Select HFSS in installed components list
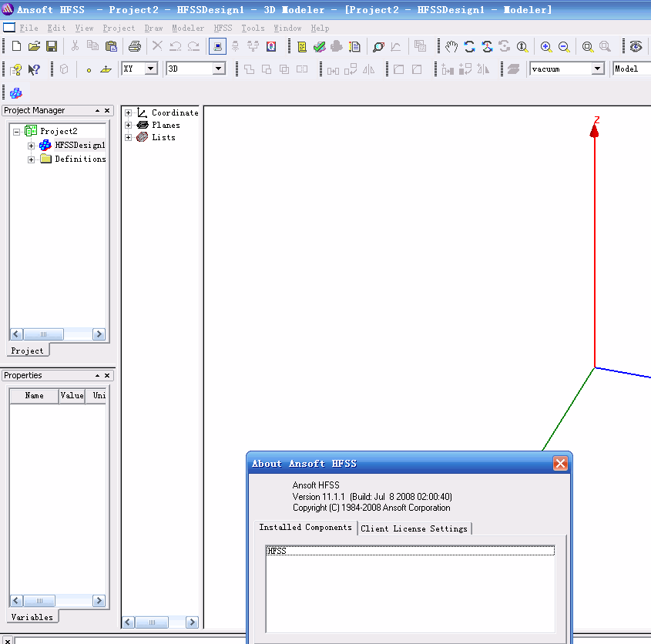Image resolution: width=651 pixels, height=644 pixels. tap(410, 551)
